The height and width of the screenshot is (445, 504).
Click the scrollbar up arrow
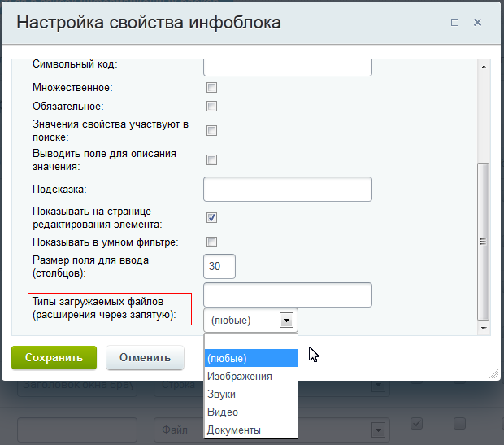click(484, 67)
